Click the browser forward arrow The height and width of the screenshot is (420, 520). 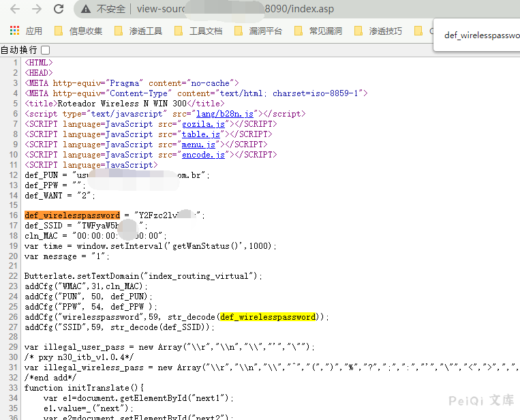click(x=37, y=10)
